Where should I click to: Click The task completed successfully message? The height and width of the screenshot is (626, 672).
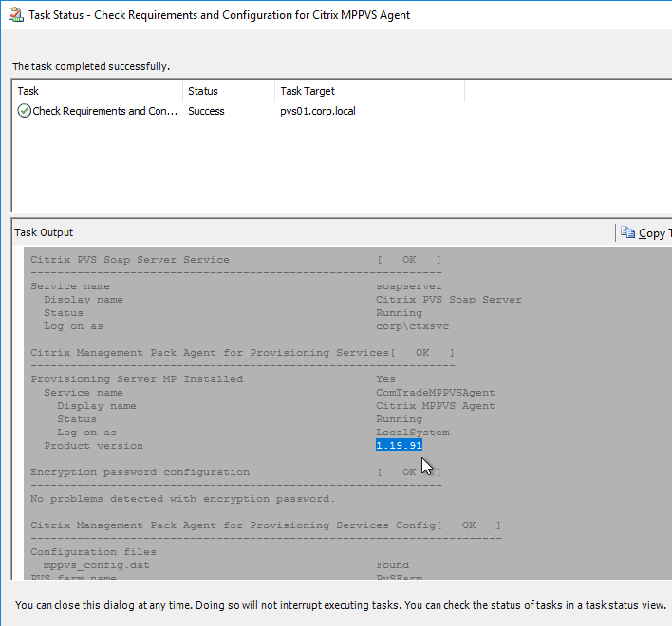(x=91, y=66)
